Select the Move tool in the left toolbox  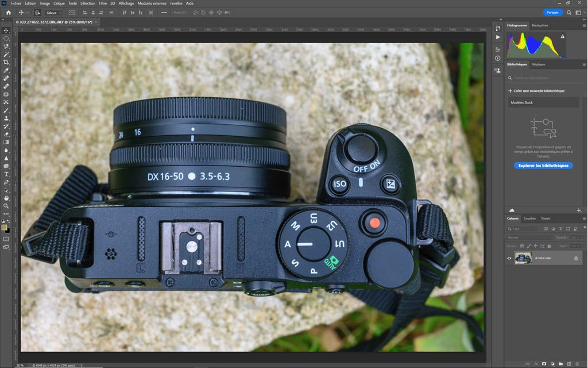[6, 30]
